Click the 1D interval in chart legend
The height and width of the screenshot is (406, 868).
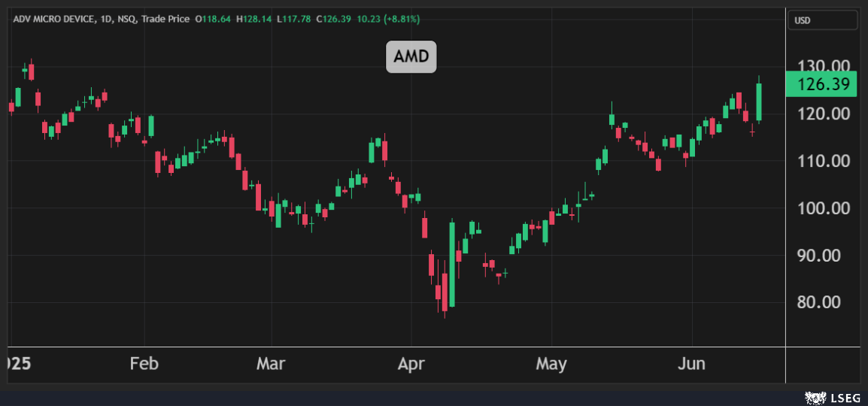(x=108, y=18)
